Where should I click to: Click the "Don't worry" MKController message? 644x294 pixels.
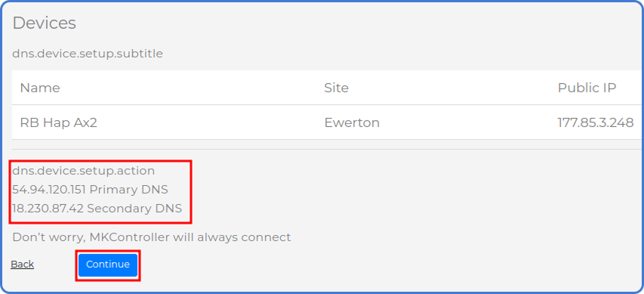click(x=152, y=237)
